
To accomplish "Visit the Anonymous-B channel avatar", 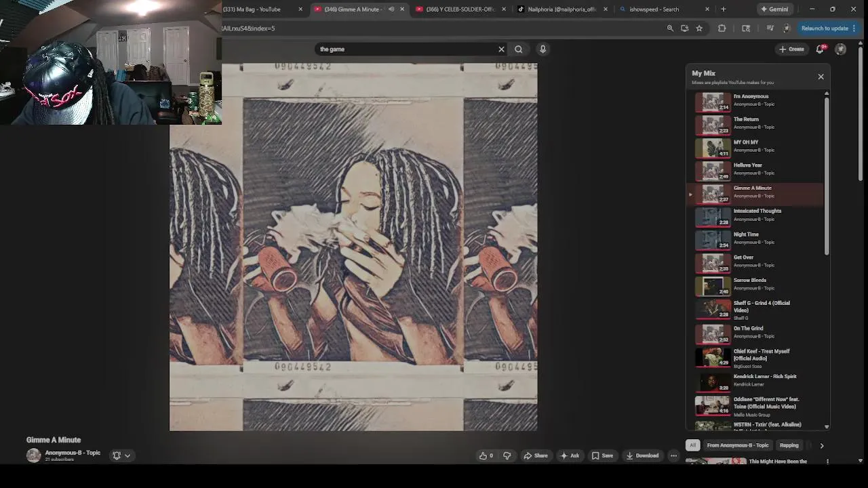I will click(33, 455).
